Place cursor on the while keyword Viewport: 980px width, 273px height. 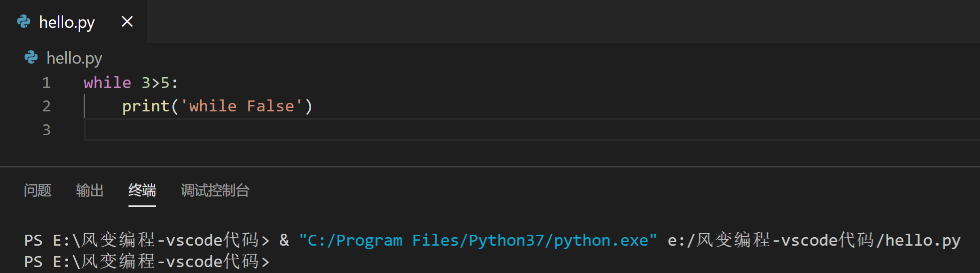tap(108, 83)
